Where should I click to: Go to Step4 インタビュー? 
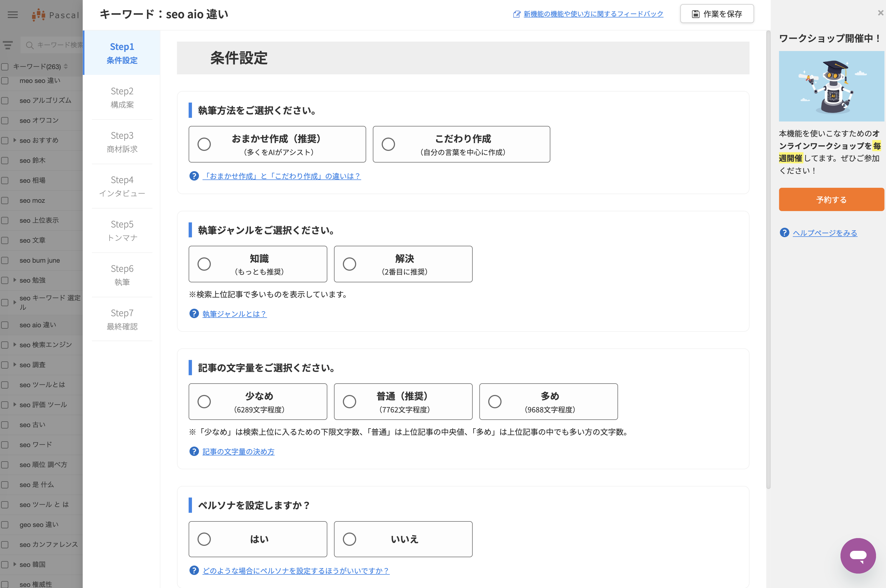pos(122,186)
